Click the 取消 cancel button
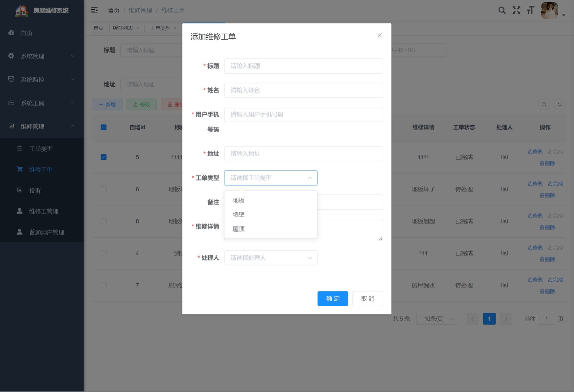 tap(367, 299)
